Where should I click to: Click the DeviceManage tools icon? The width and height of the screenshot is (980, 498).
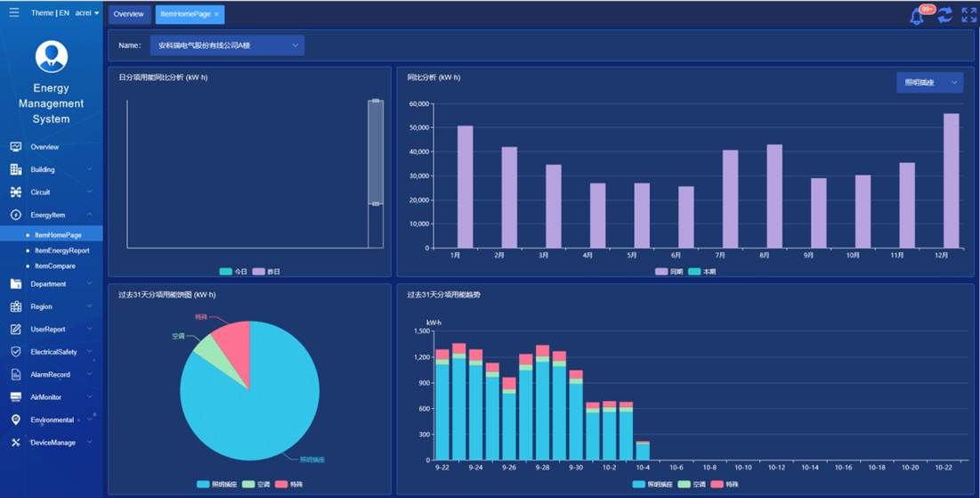point(15,443)
